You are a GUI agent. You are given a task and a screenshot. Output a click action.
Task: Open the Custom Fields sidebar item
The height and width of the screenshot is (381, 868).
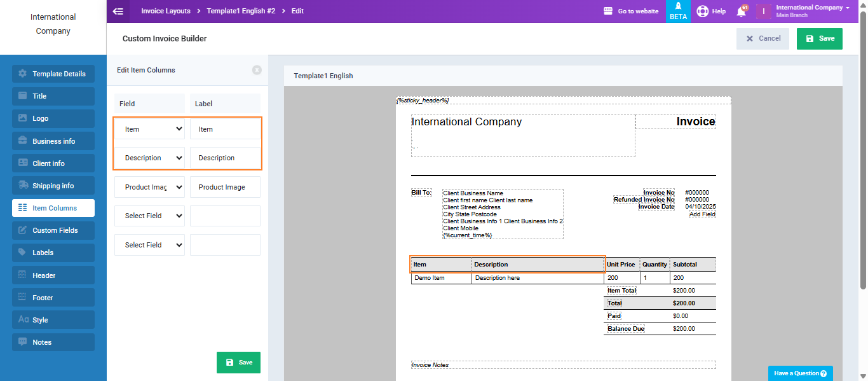point(53,230)
